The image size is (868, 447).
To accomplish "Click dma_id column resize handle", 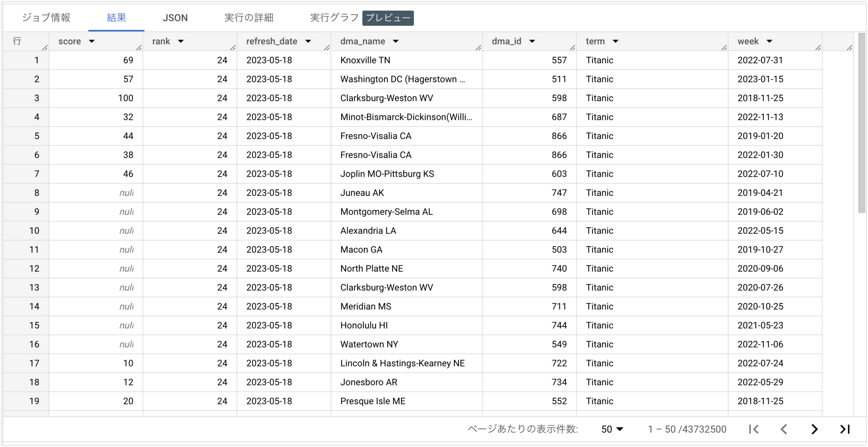I will coord(573,48).
